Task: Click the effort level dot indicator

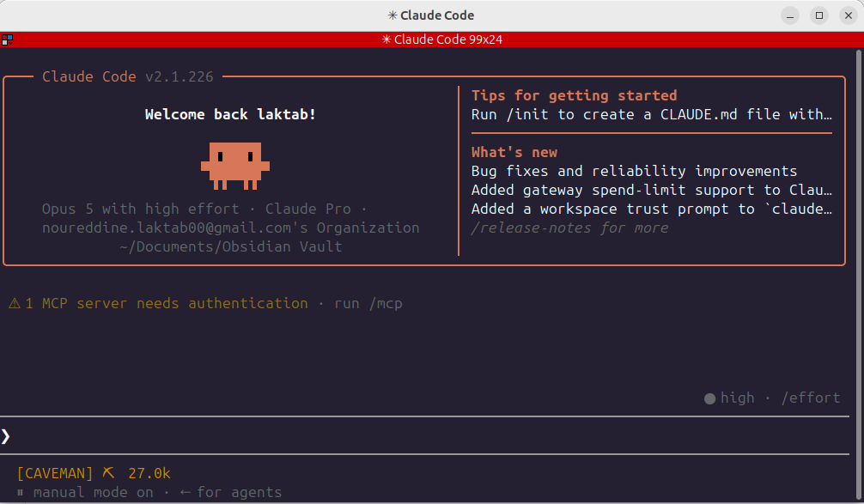Action: point(709,398)
